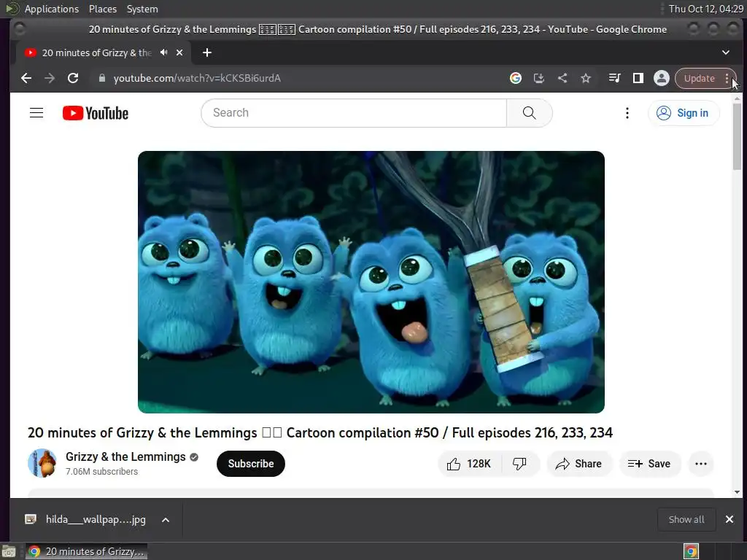Open more actions ellipsis under video

(x=701, y=463)
